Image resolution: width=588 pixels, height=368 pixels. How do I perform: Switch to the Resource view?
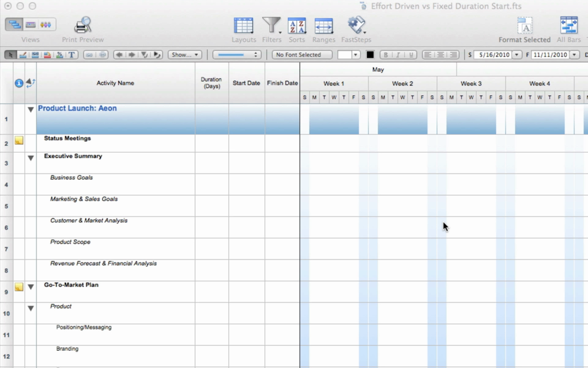[47, 25]
